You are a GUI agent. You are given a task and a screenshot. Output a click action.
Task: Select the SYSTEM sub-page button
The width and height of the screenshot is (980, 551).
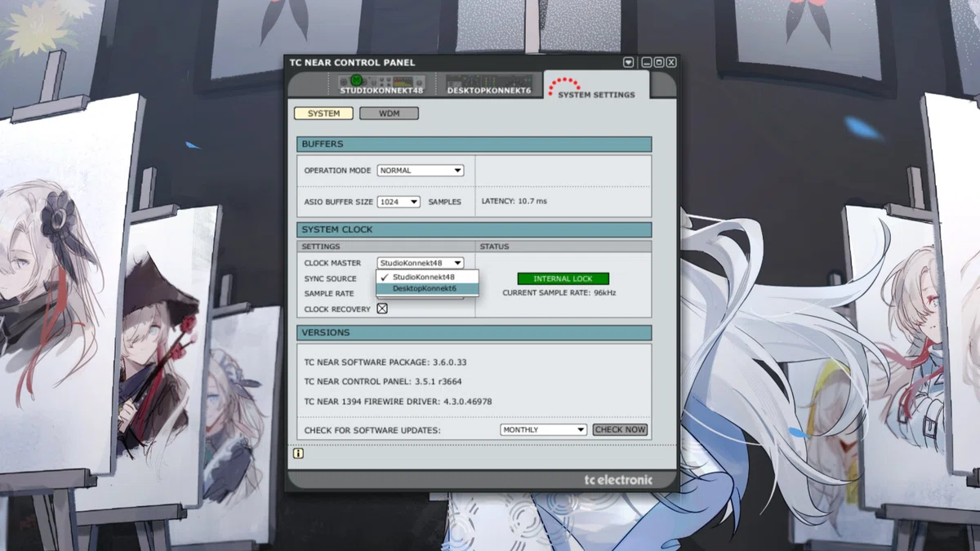(323, 113)
